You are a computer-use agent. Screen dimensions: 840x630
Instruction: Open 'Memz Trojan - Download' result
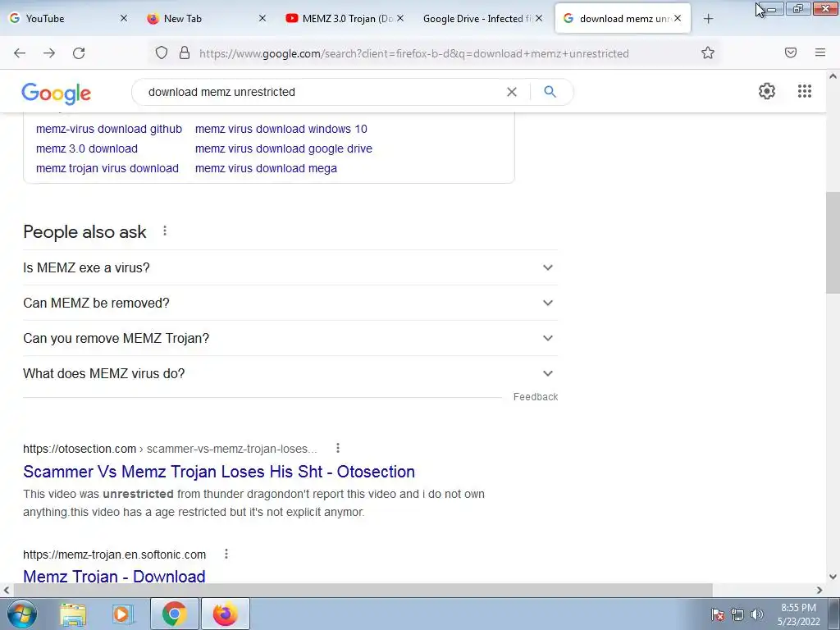114,577
